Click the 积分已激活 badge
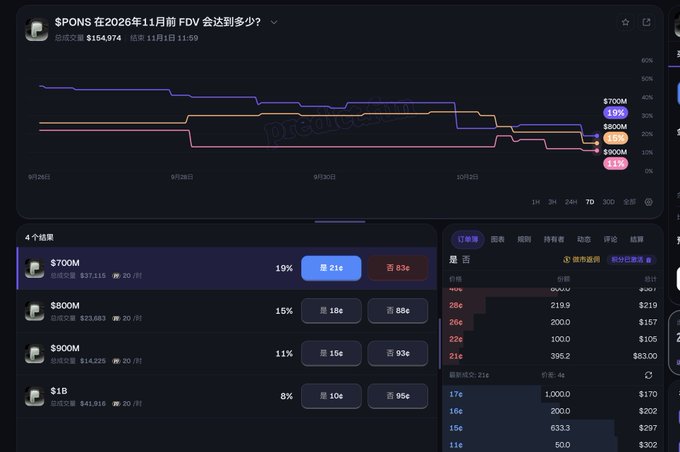The width and height of the screenshot is (680, 452). tap(631, 259)
